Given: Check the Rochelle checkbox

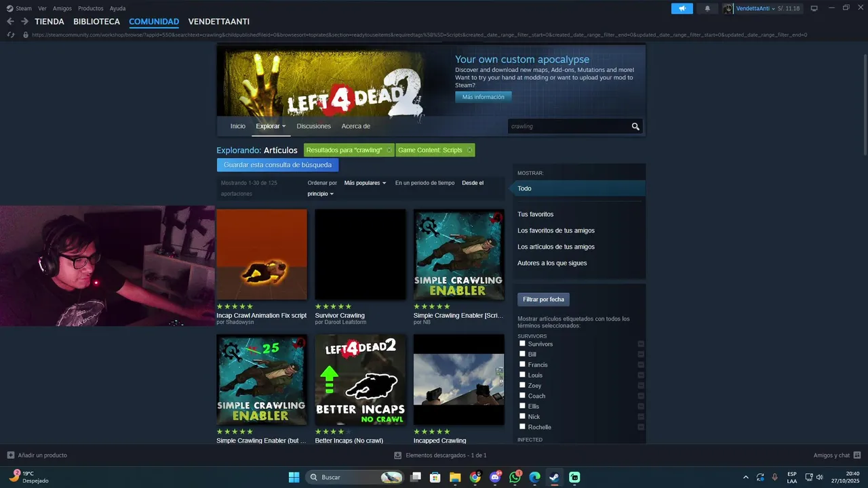Looking at the screenshot, I should 522,426.
